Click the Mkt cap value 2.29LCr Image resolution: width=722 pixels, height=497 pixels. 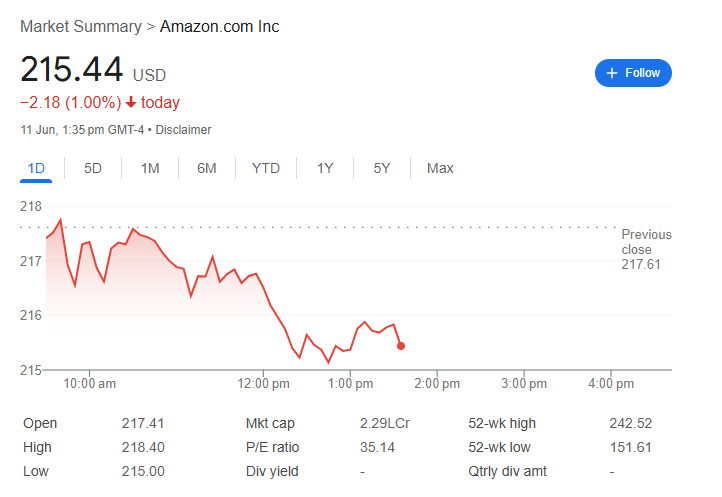[x=385, y=423]
